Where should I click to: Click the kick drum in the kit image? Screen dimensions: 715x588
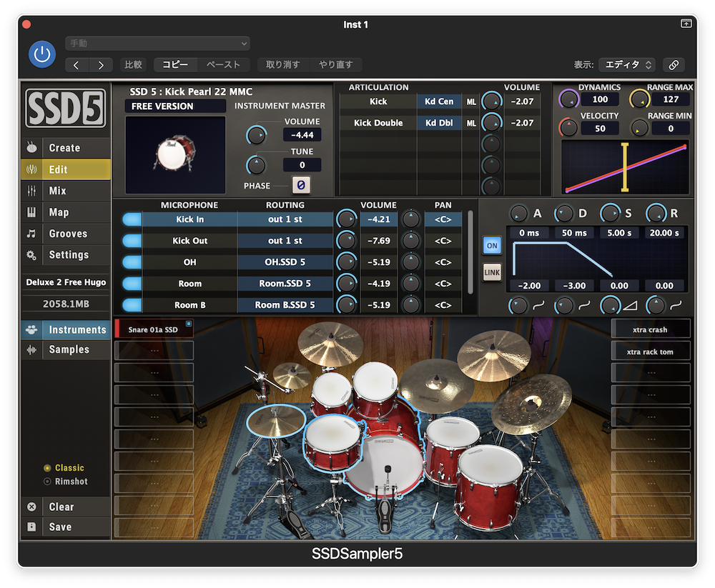[x=388, y=460]
